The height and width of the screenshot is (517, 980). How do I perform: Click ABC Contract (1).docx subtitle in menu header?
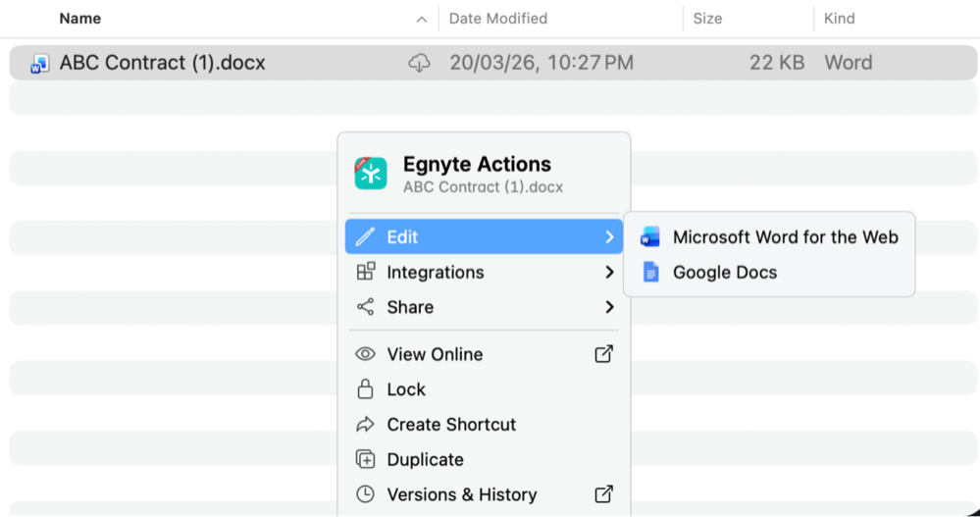point(483,187)
